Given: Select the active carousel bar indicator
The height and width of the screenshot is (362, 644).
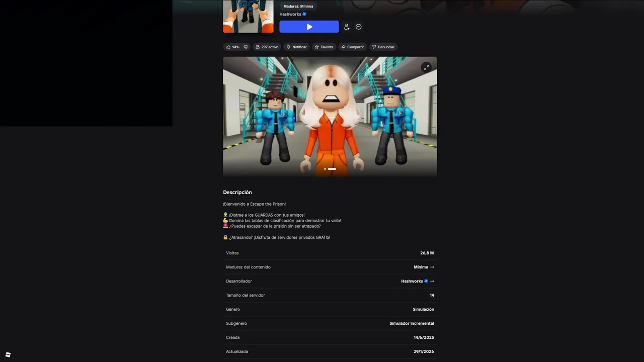Looking at the screenshot, I should click(332, 169).
